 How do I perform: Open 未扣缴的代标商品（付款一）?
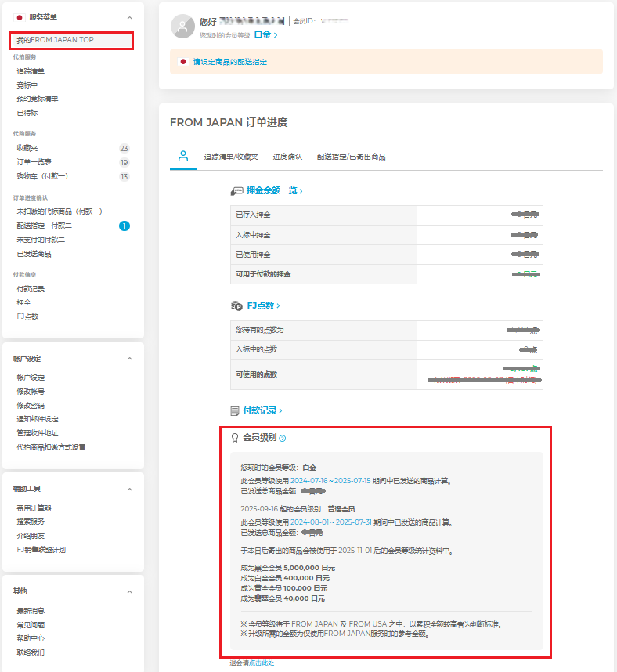[60, 211]
